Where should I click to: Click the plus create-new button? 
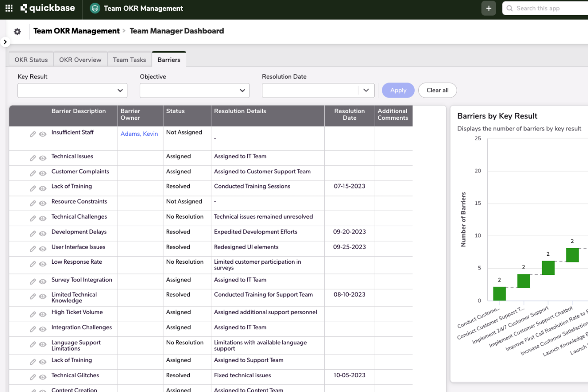489,8
